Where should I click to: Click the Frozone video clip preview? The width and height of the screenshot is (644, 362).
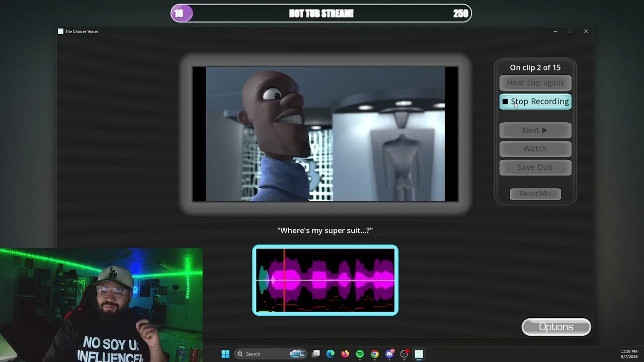pos(325,134)
